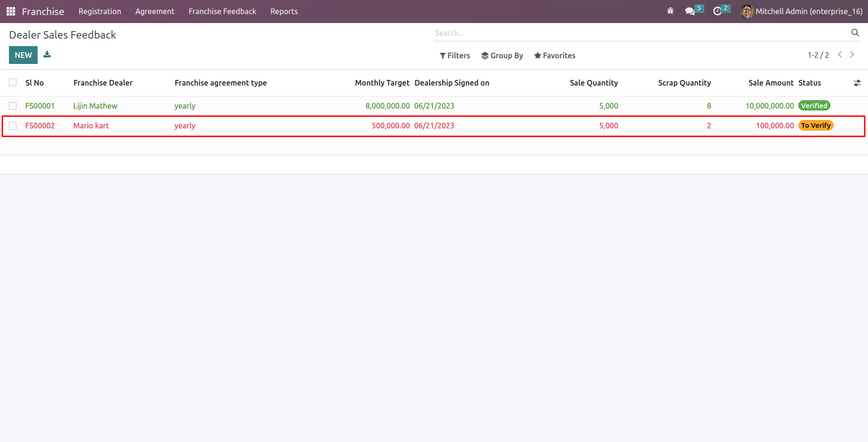Sort by Monthly Target column header
Screen dimensions: 868x442
coord(382,83)
